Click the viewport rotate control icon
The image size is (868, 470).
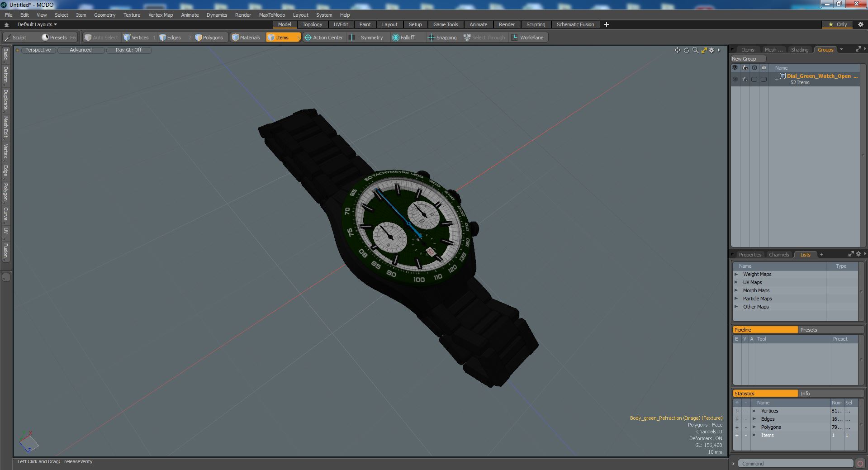pos(686,50)
